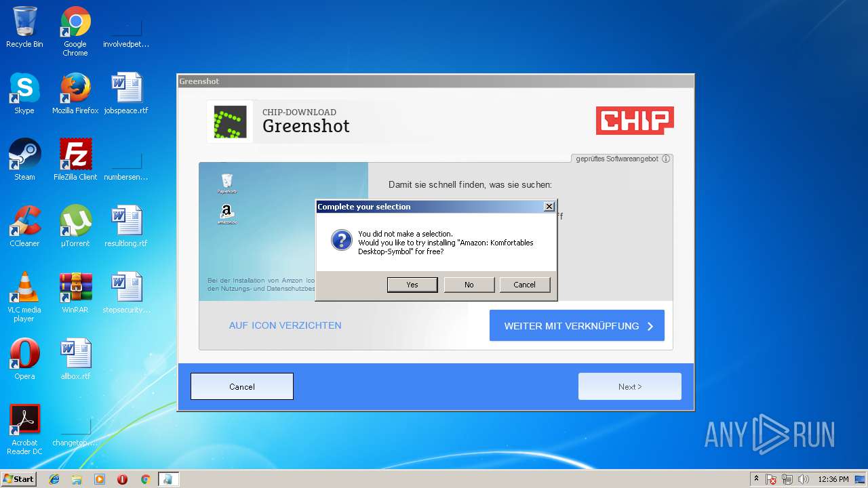
Task: Click the AUF ICON VERZICHTEN link
Action: (285, 325)
